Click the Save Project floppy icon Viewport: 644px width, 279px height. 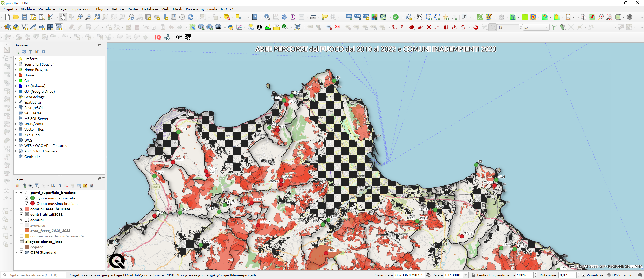click(25, 17)
